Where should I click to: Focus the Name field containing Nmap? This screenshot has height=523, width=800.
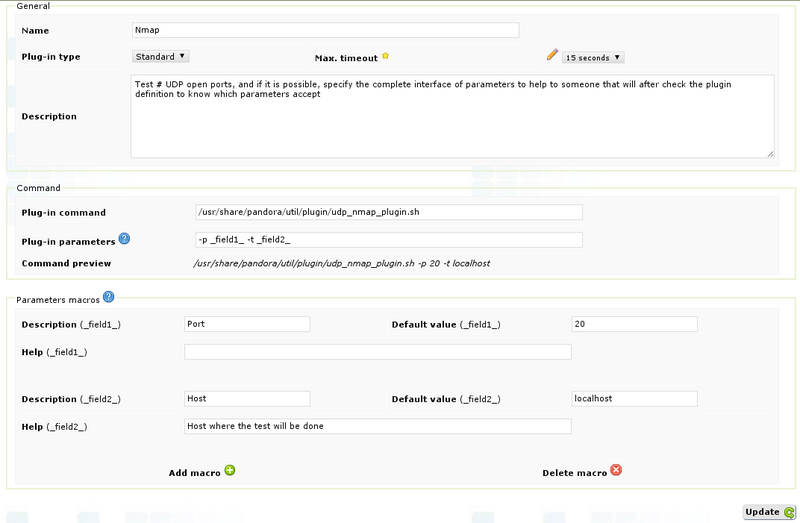(325, 31)
